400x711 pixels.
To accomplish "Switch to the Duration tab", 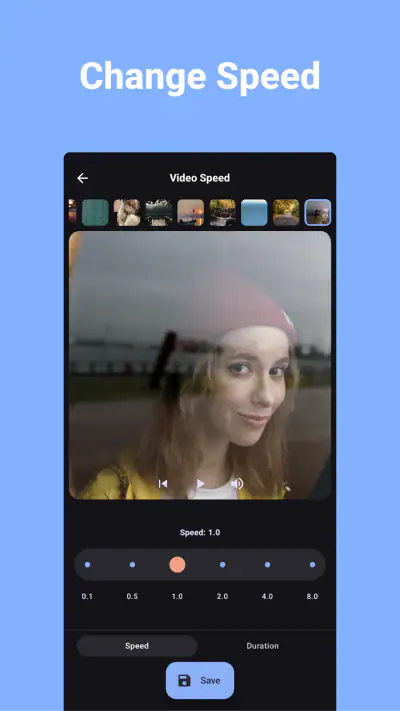I will click(x=263, y=646).
